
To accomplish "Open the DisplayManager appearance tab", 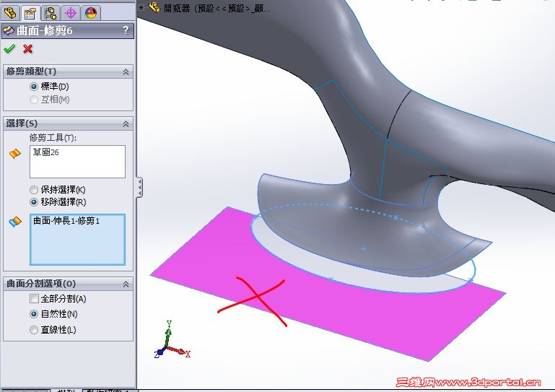I will point(91,14).
